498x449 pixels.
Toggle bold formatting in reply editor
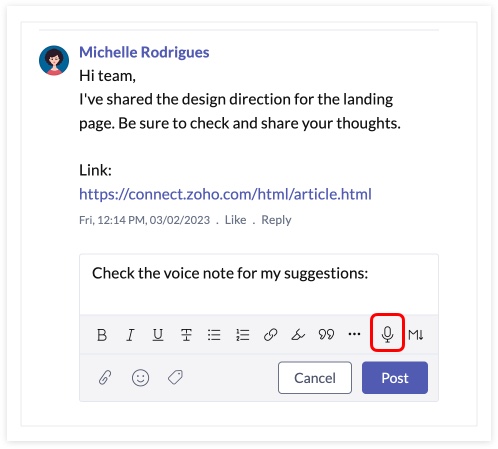tap(102, 334)
